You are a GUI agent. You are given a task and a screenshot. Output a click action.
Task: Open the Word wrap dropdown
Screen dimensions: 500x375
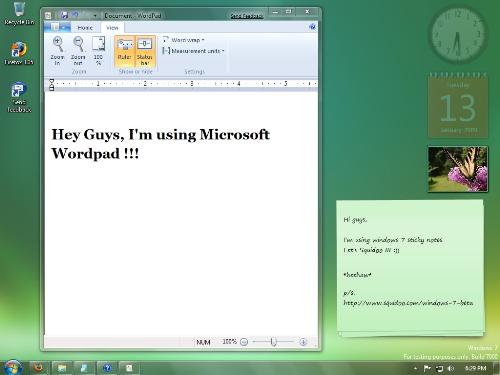tap(184, 40)
